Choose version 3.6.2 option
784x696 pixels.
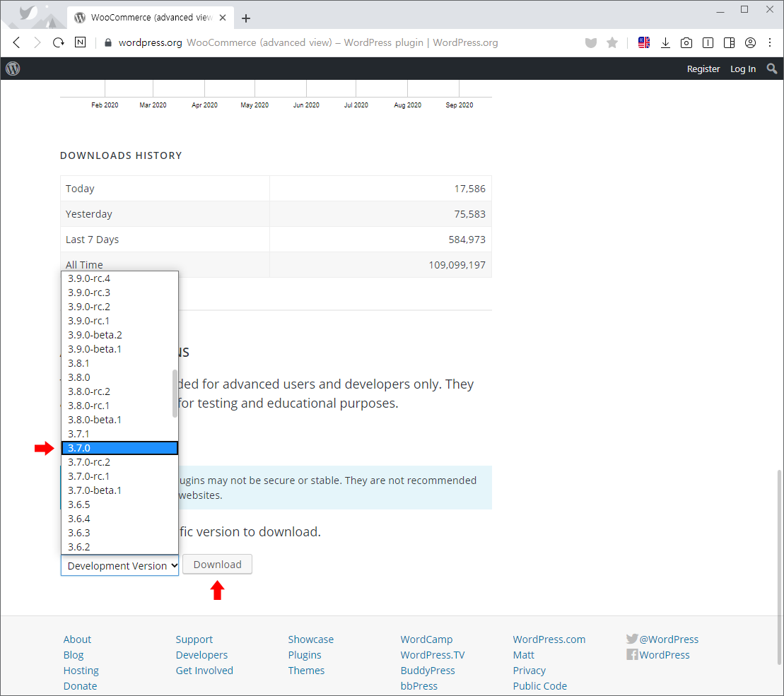coord(119,547)
